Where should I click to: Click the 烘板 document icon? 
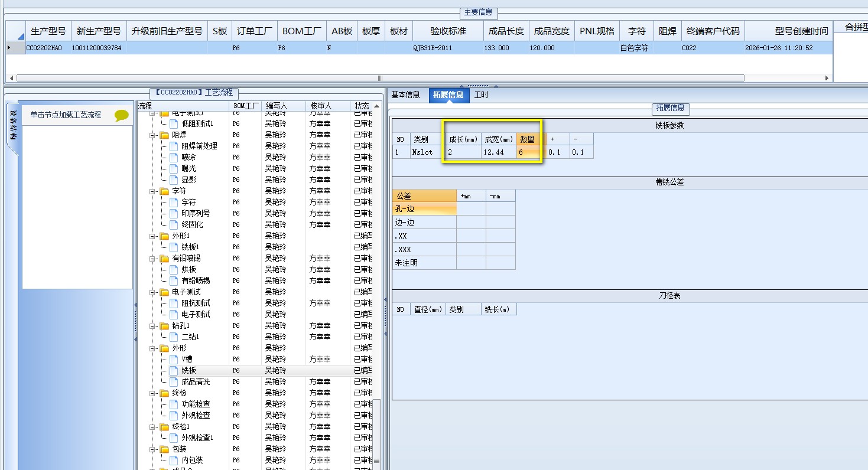[174, 270]
